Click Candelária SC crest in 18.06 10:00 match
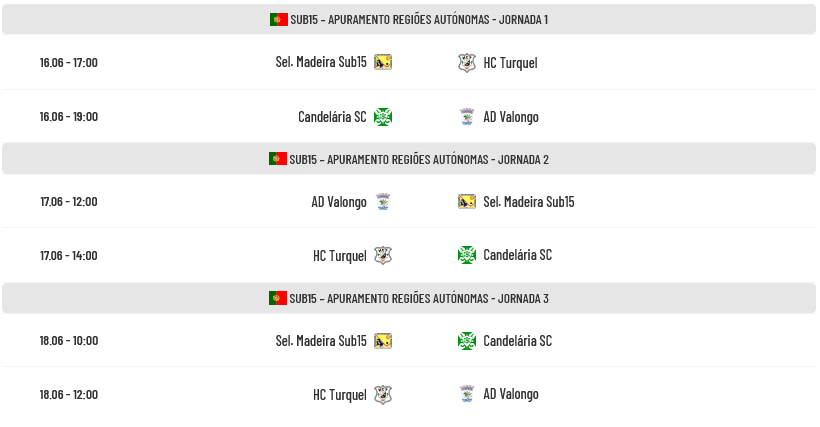Screen dimensions: 820x427 pos(466,341)
